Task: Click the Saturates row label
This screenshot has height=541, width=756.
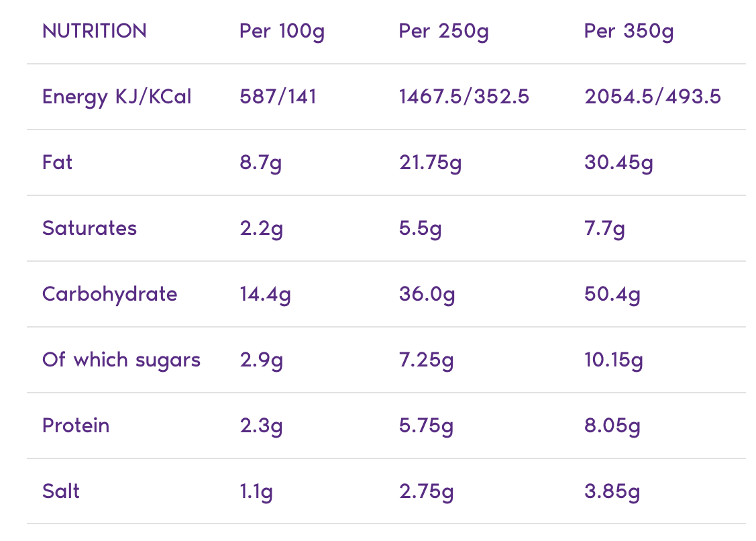Action: point(89,228)
